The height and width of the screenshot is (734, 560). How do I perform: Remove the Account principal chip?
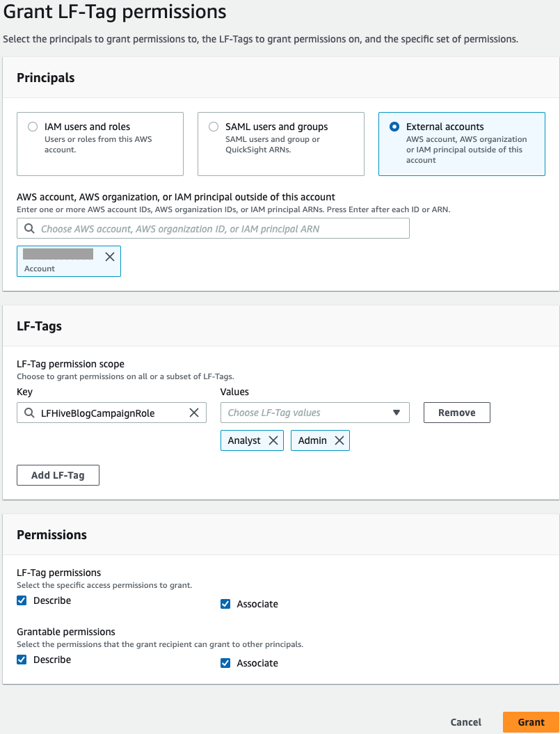click(109, 257)
